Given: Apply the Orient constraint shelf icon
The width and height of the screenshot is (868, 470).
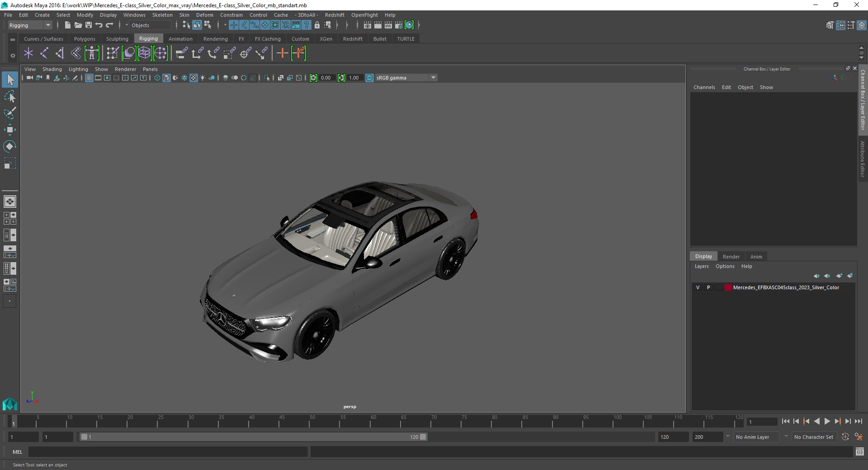Looking at the screenshot, I should 213,53.
